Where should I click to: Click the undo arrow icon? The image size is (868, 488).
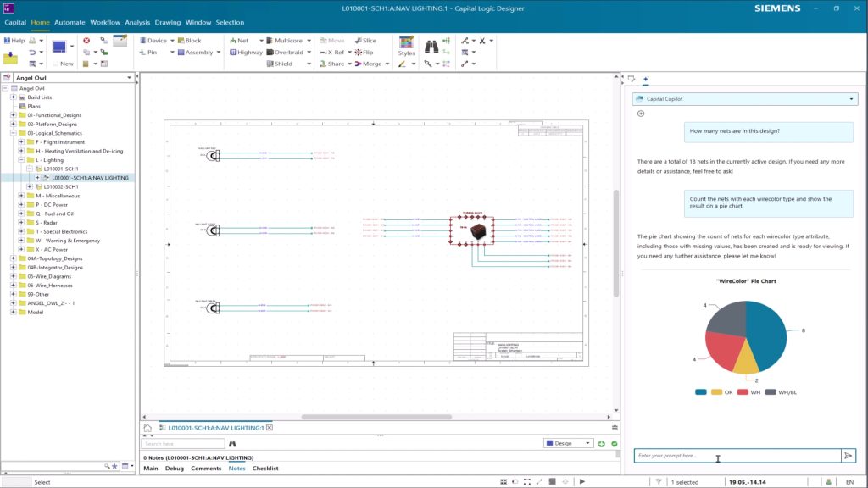click(32, 52)
